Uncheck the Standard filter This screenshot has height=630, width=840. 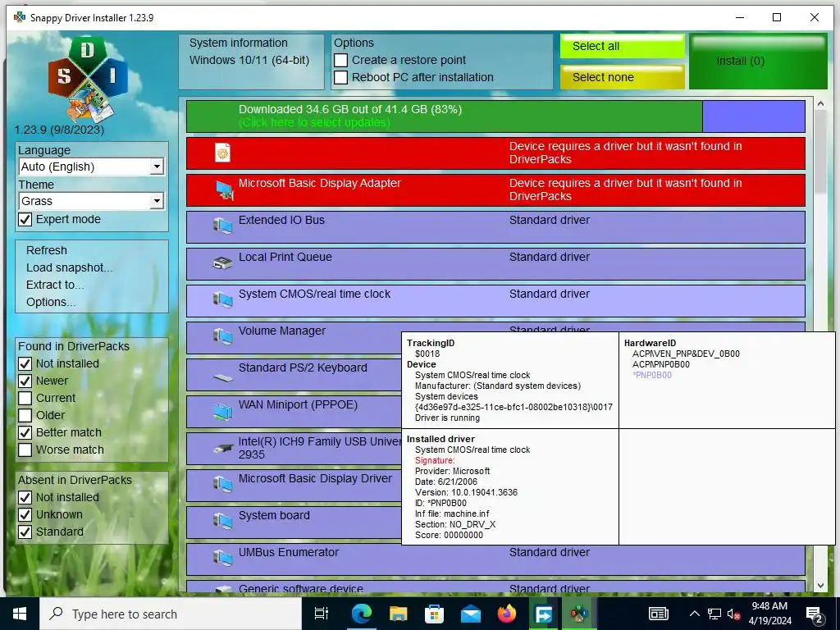pyautogui.click(x=25, y=532)
